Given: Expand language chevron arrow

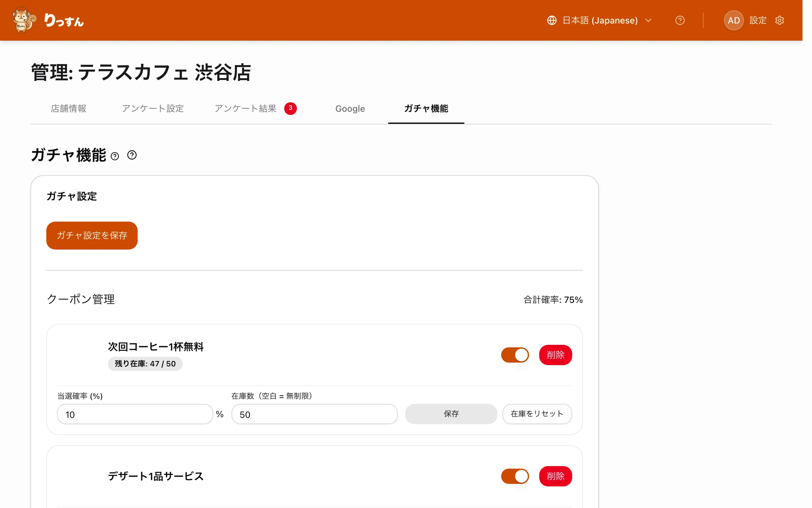Looking at the screenshot, I should tap(648, 21).
